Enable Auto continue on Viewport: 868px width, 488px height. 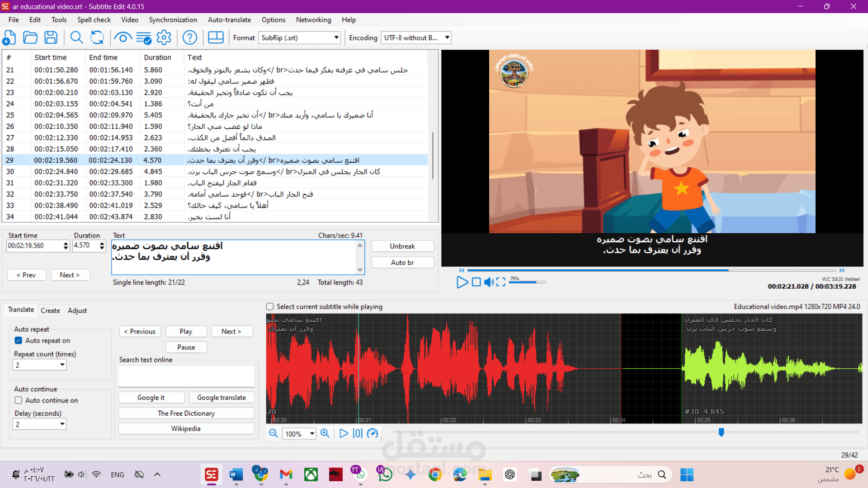(x=18, y=400)
